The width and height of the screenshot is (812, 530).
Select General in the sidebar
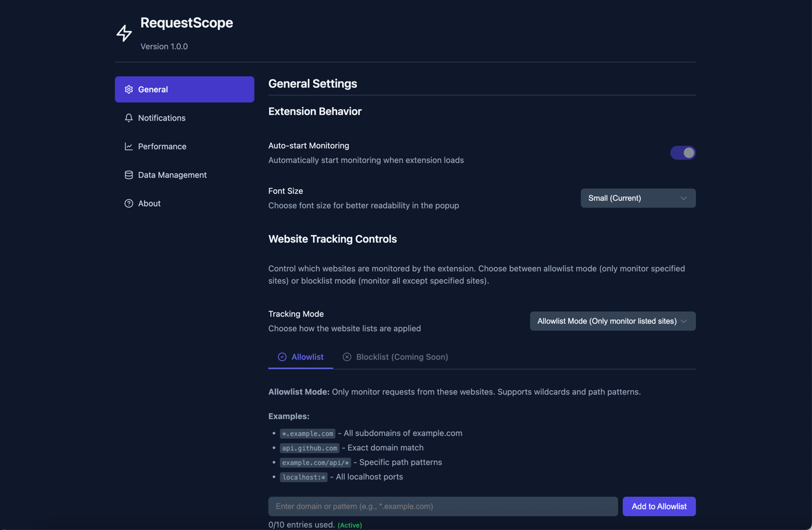click(184, 89)
